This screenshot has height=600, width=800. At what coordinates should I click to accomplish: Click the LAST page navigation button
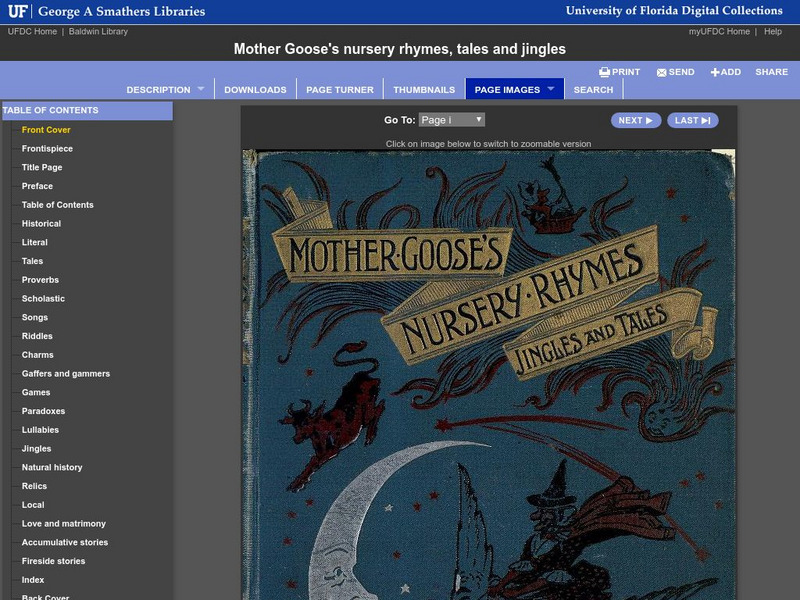[x=691, y=119]
